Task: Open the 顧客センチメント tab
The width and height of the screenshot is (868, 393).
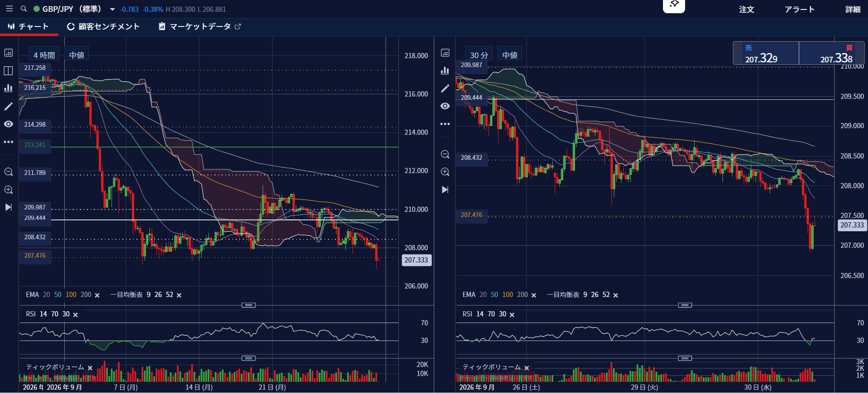Action: click(103, 26)
